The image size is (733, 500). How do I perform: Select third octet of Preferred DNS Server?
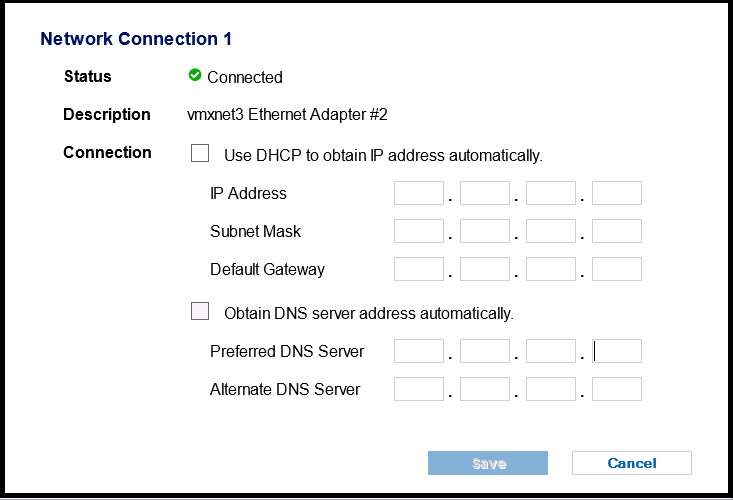click(551, 351)
